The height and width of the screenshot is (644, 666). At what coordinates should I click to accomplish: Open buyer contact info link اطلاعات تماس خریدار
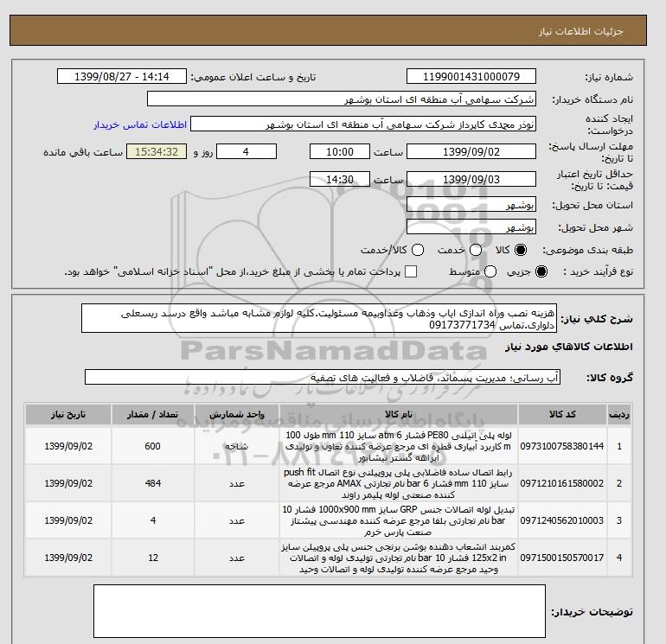pyautogui.click(x=140, y=124)
